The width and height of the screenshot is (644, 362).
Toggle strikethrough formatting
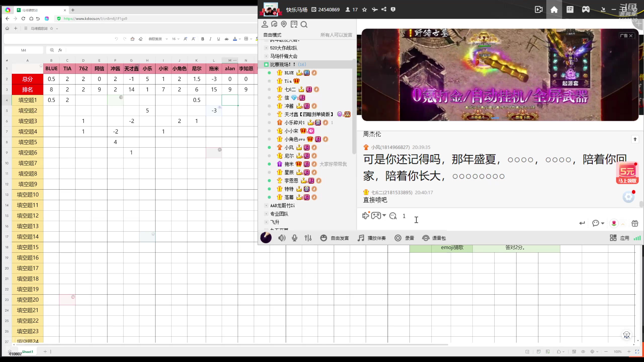point(226,39)
